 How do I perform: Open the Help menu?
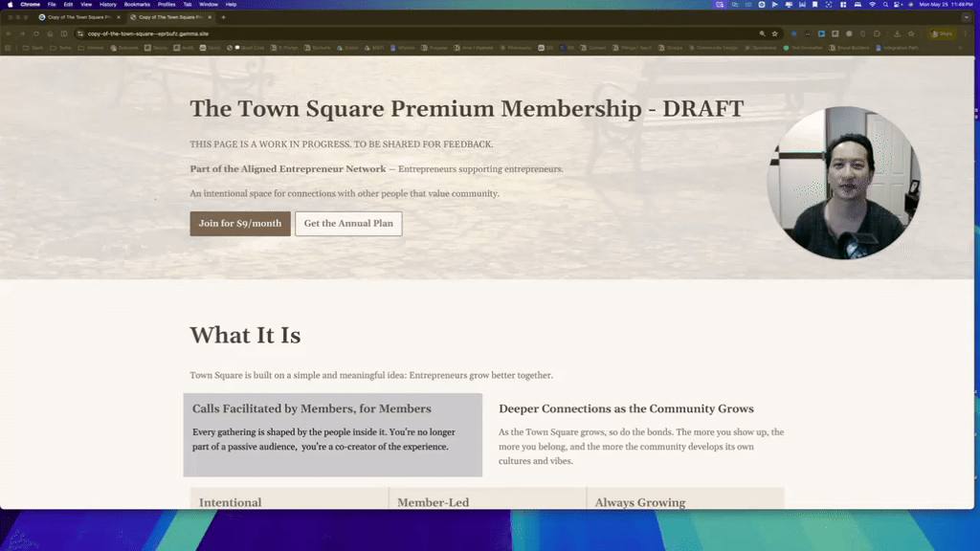click(x=232, y=5)
